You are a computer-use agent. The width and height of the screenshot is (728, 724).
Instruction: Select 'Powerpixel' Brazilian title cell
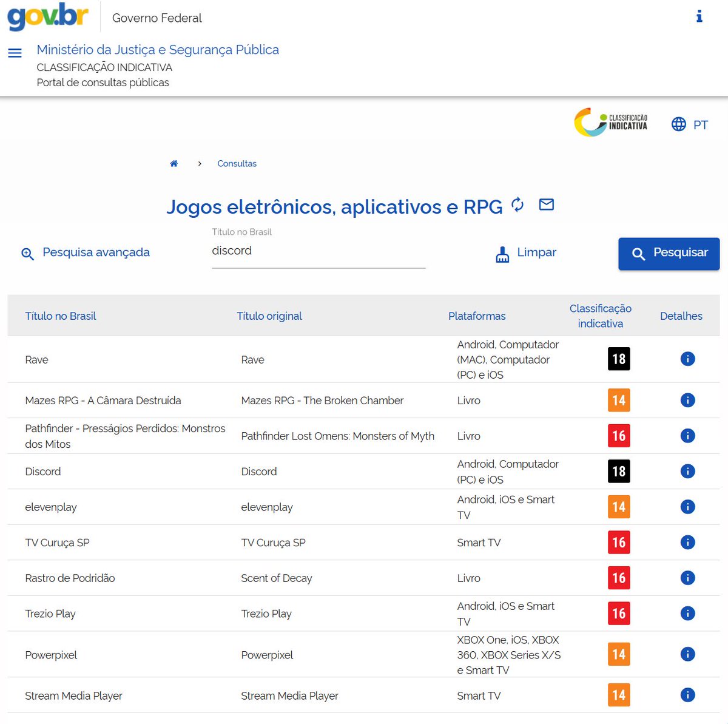(x=51, y=655)
